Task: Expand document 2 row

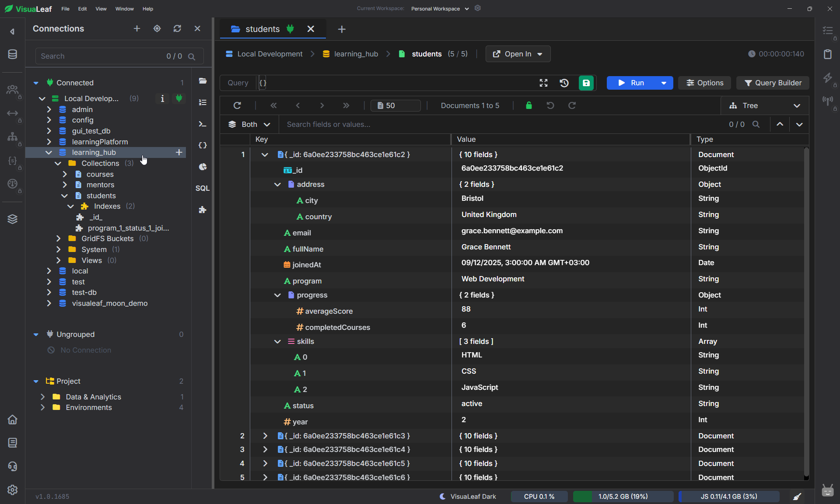Action: pyautogui.click(x=265, y=436)
